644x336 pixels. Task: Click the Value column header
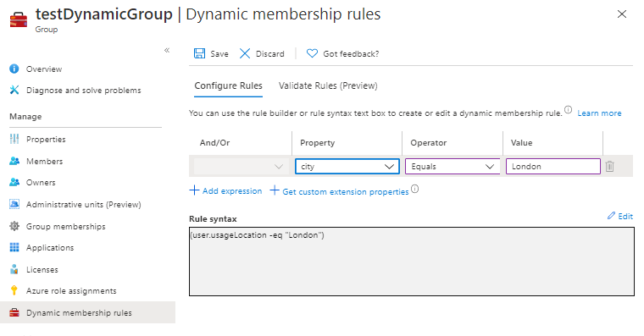522,143
